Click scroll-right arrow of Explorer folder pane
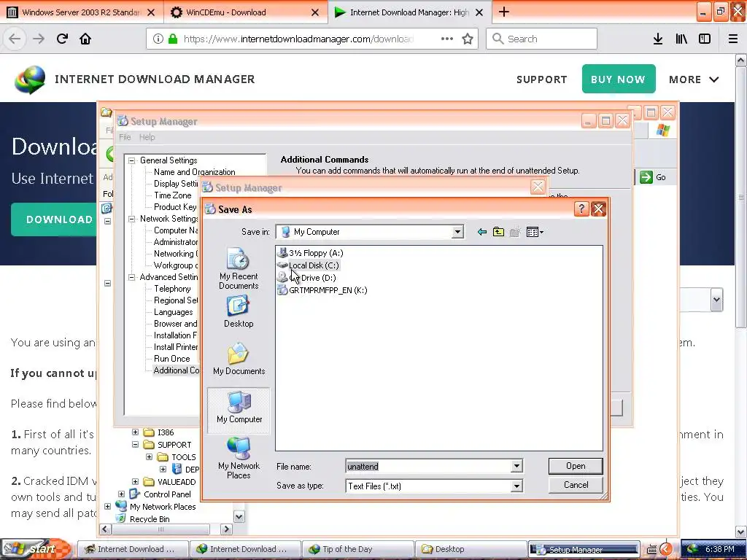 226,529
